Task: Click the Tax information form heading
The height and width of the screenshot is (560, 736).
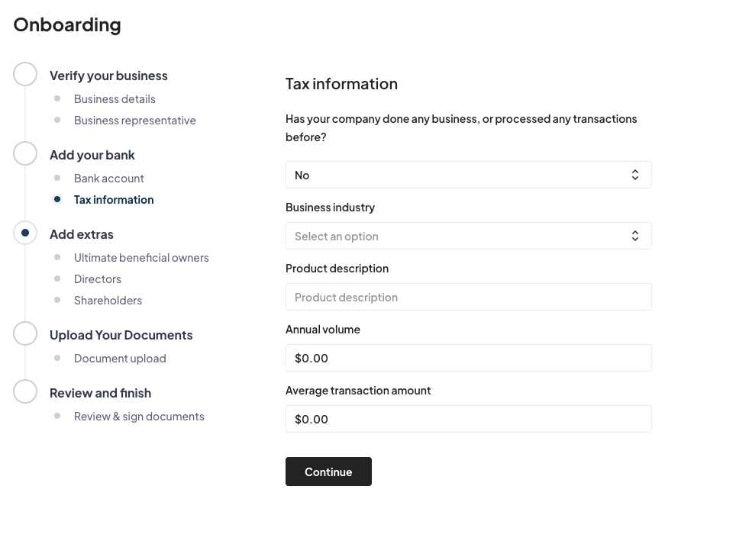Action: click(x=341, y=84)
